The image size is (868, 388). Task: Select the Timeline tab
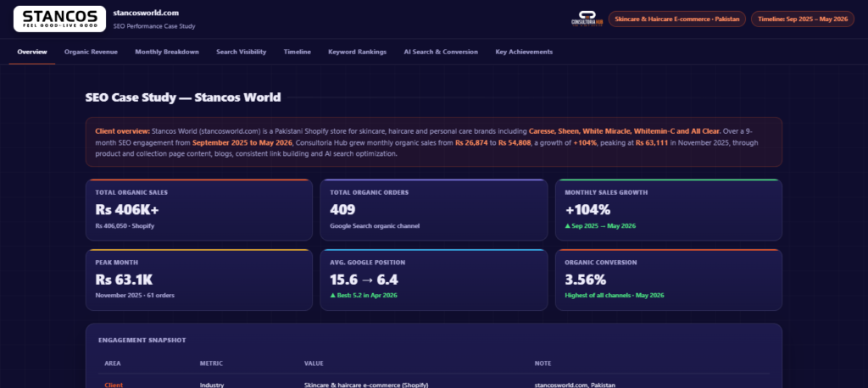click(x=298, y=52)
